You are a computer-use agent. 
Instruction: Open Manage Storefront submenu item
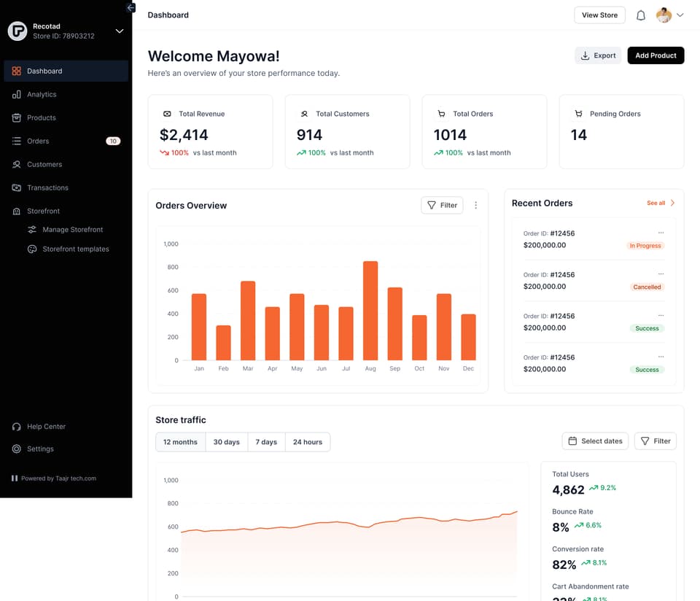point(66,230)
